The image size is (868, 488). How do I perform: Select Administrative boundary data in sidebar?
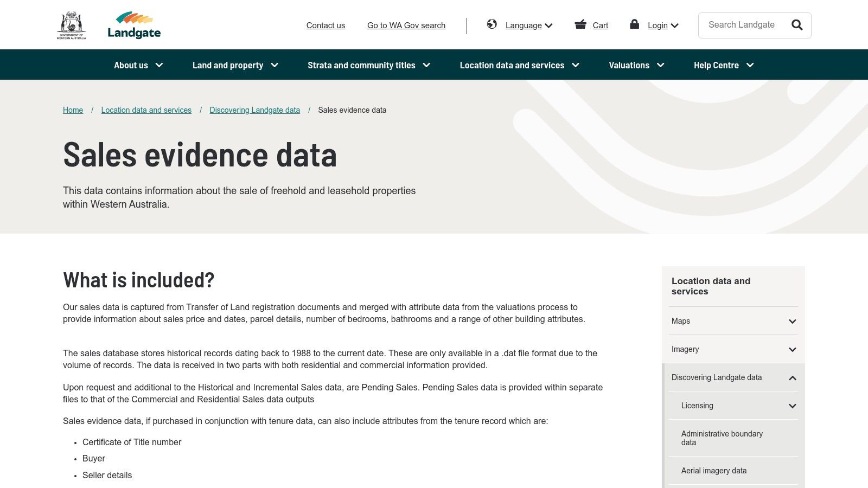[722, 438]
